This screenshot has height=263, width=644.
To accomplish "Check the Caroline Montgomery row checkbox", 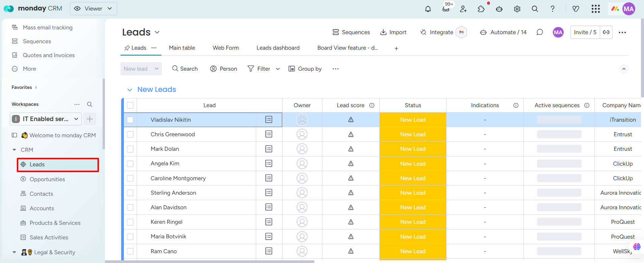I will 130,178.
